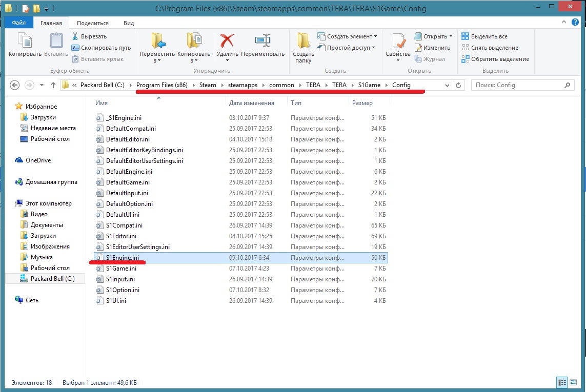Open recent locations dropdown arrow
586x392 pixels.
click(x=42, y=85)
